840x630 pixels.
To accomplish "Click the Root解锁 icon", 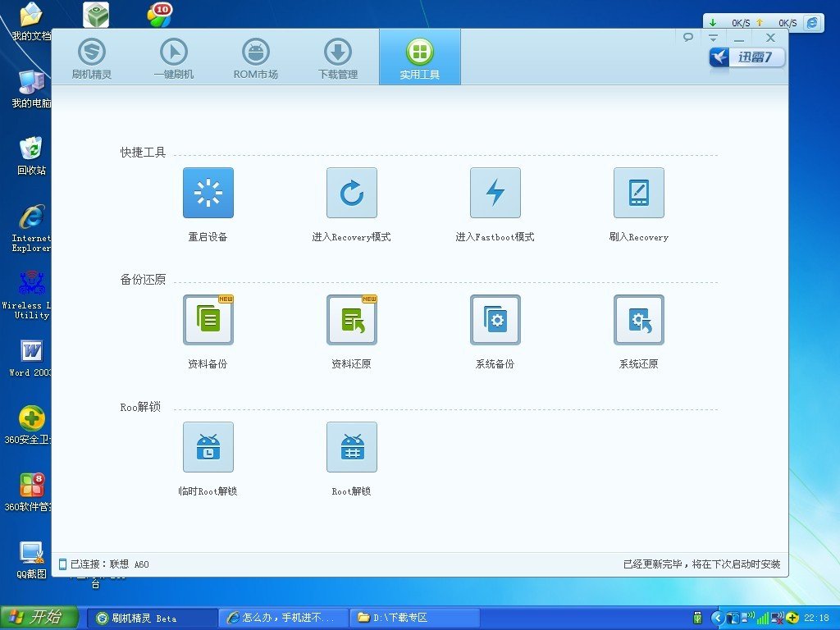I will [x=351, y=447].
